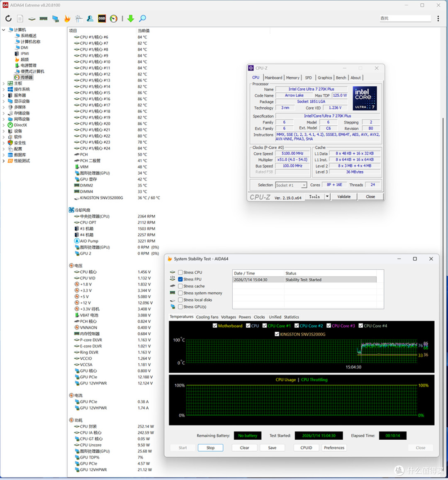Enable the Stress CPU checkbox
The width and height of the screenshot is (448, 480).
click(180, 272)
